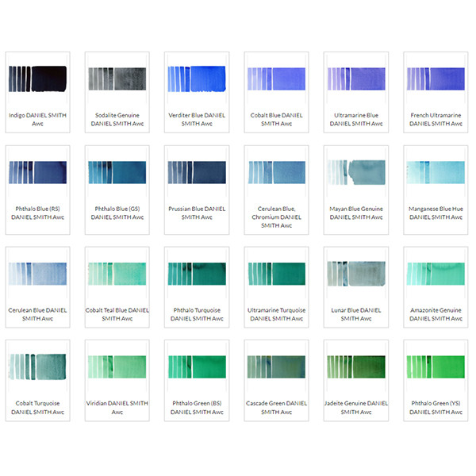Click the Lunar Blue swatch

[x=355, y=274]
